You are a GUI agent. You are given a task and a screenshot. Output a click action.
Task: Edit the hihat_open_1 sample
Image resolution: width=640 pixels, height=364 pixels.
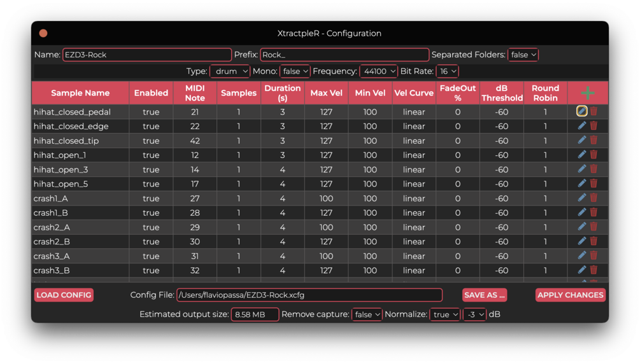click(581, 154)
